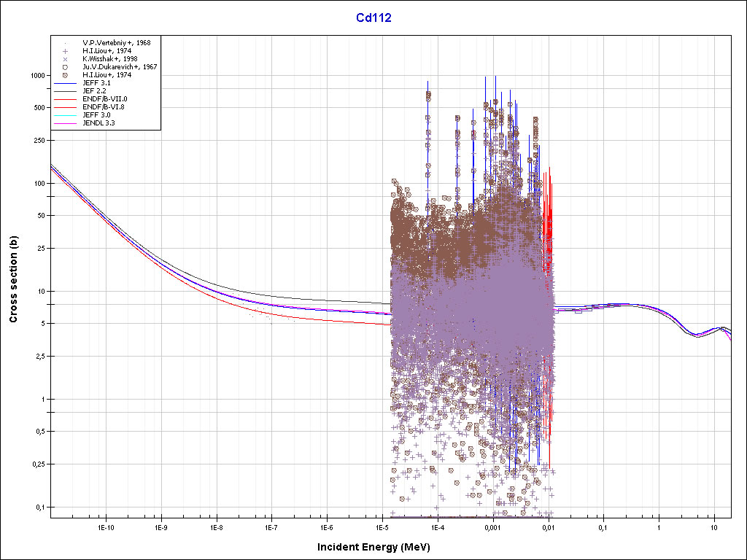
Task: Click the 0,1 tick label on y-axis
Action: click(x=39, y=507)
